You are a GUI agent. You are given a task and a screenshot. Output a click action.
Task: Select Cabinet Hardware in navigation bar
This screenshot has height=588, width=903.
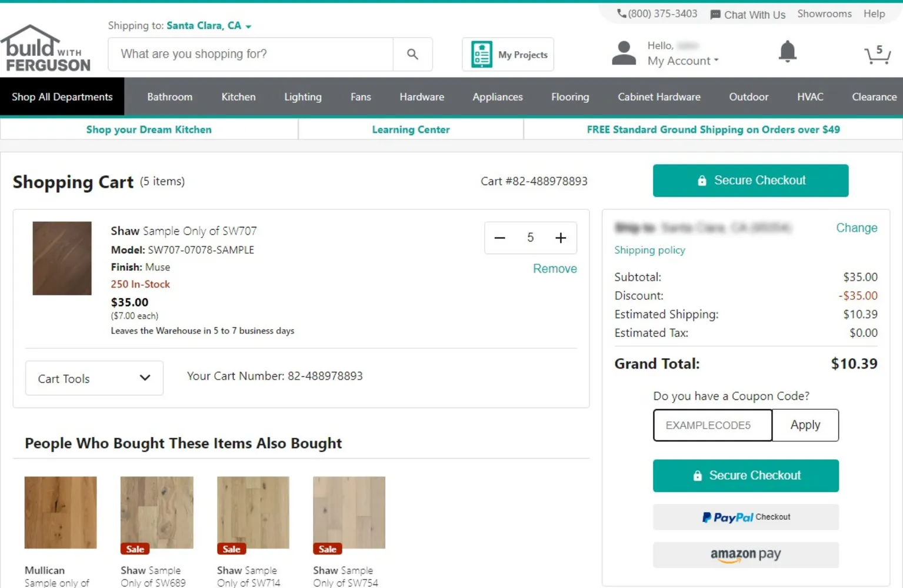[659, 97]
